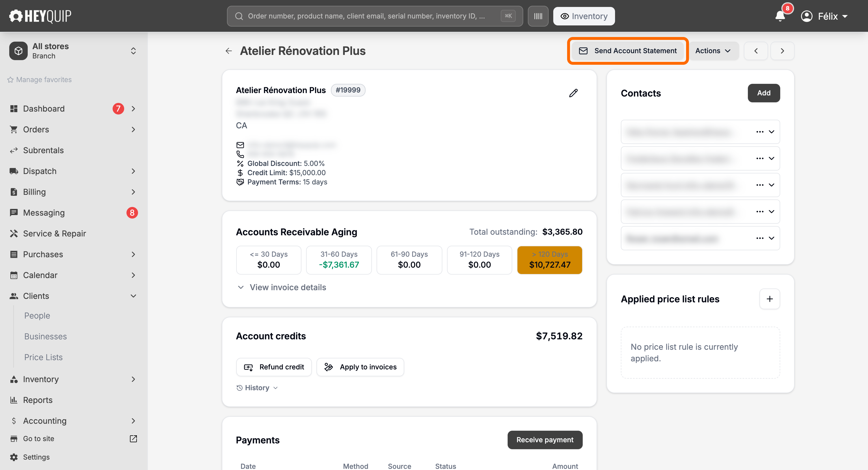Open options menu of last contact
The width and height of the screenshot is (868, 470).
coord(759,238)
